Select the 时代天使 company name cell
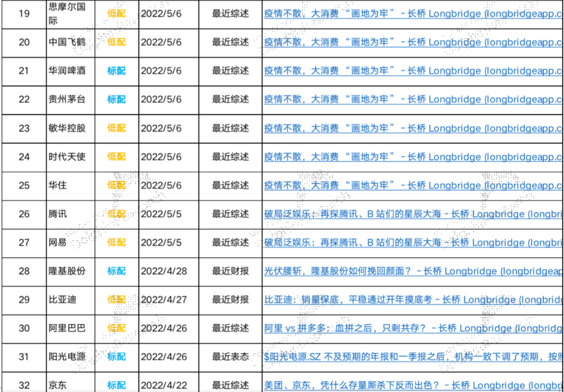Image resolution: width=564 pixels, height=392 pixels. pos(70,157)
